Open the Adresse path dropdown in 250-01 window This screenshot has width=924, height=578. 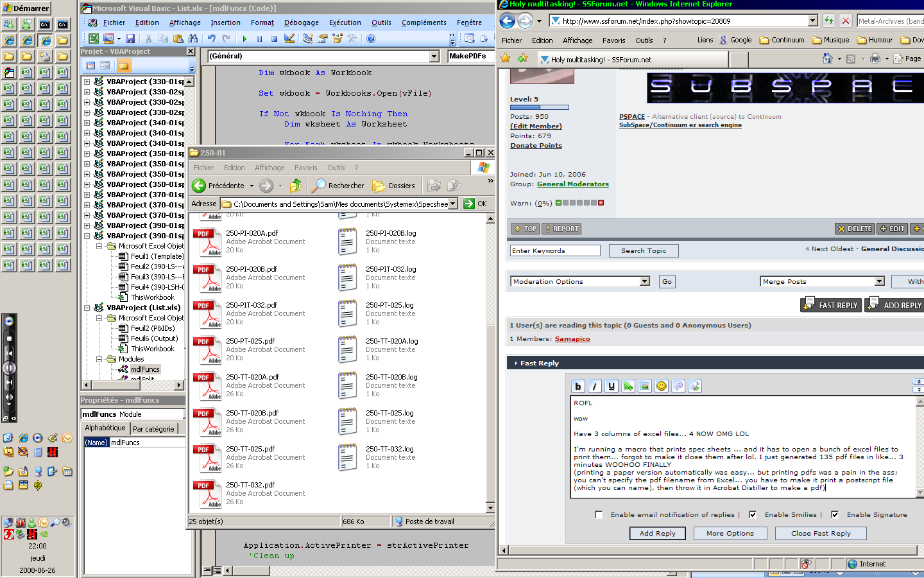pyautogui.click(x=452, y=204)
